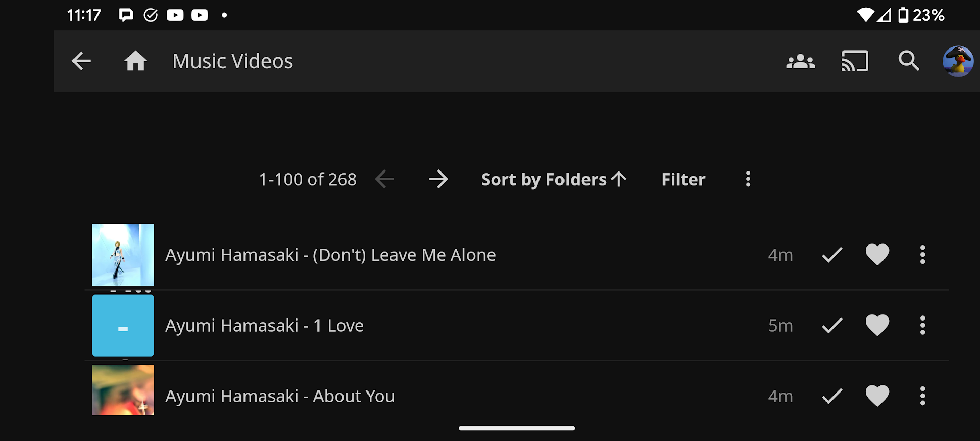The image size is (980, 441).
Task: Go to previous page of results
Action: [x=384, y=179]
